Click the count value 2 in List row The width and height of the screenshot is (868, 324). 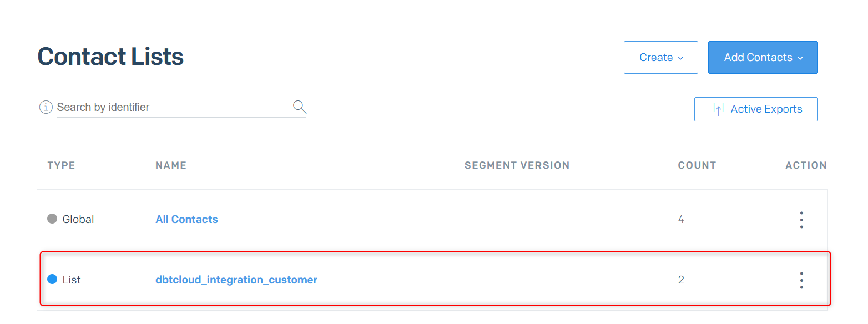point(681,280)
